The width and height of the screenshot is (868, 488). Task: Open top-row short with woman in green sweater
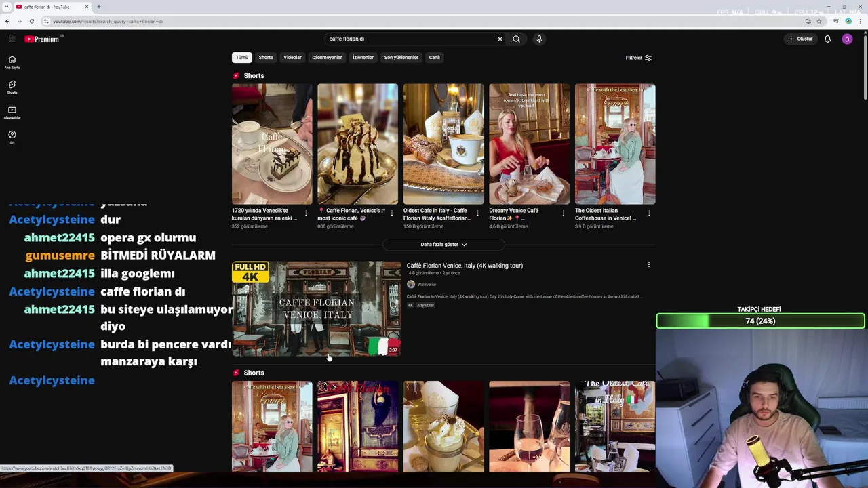pos(615,144)
